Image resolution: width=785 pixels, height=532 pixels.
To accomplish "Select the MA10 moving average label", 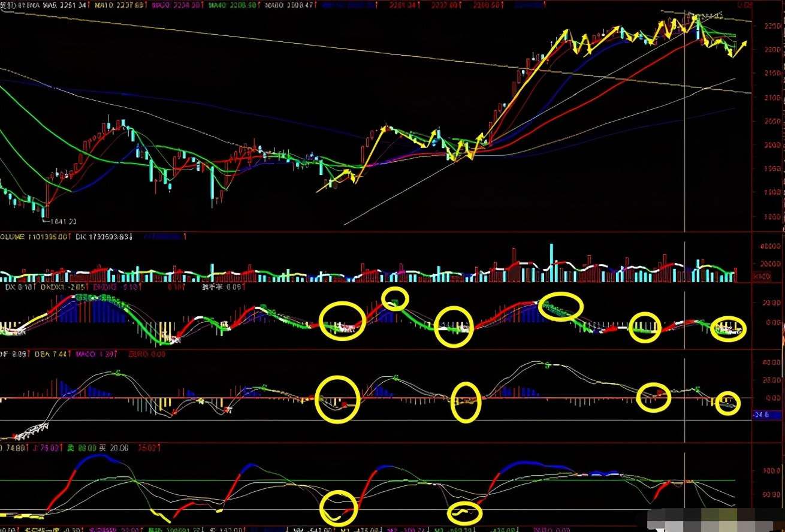I will point(120,5).
